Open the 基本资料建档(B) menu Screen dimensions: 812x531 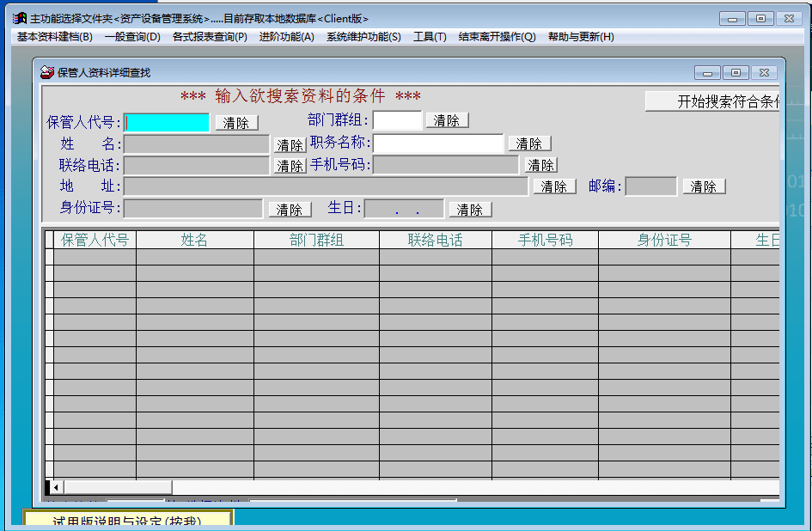55,37
